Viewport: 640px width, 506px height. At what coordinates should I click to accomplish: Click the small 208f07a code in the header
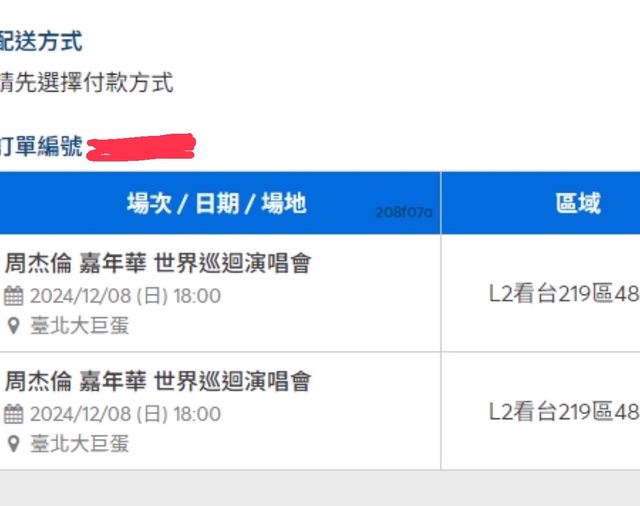(404, 213)
